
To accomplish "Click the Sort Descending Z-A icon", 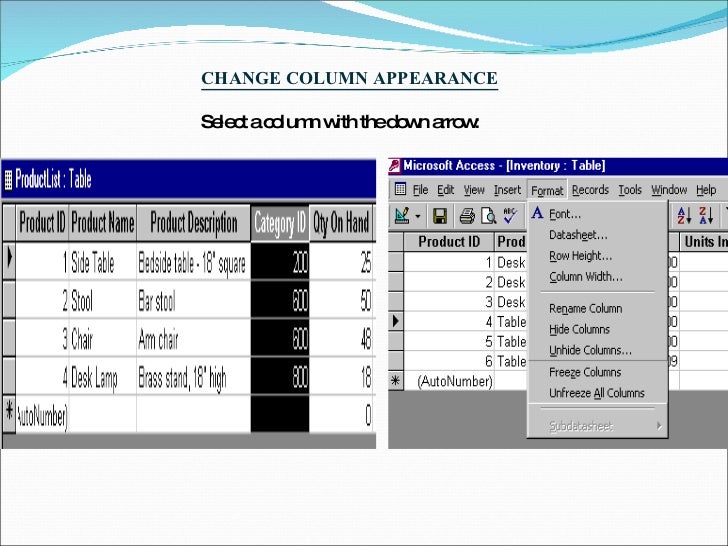I will (x=706, y=215).
